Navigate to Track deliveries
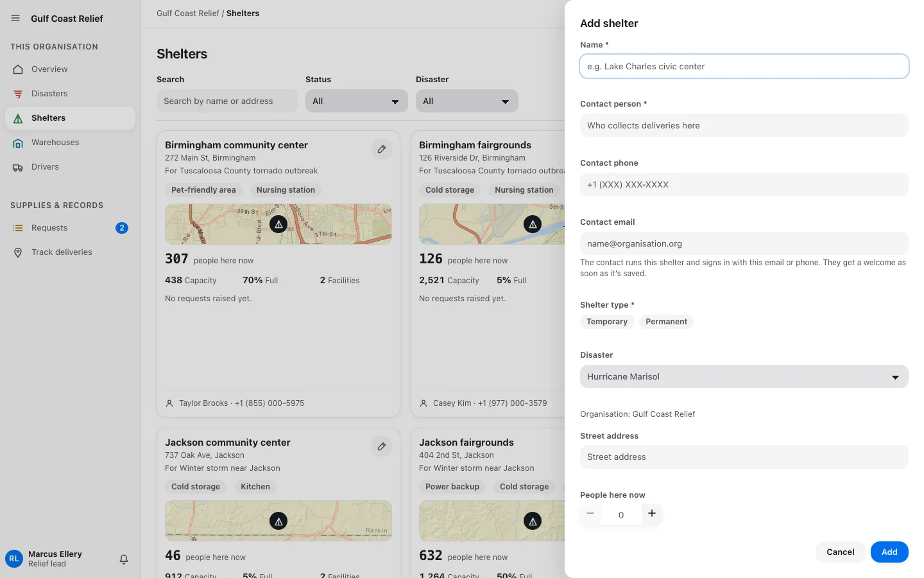 tap(70, 252)
